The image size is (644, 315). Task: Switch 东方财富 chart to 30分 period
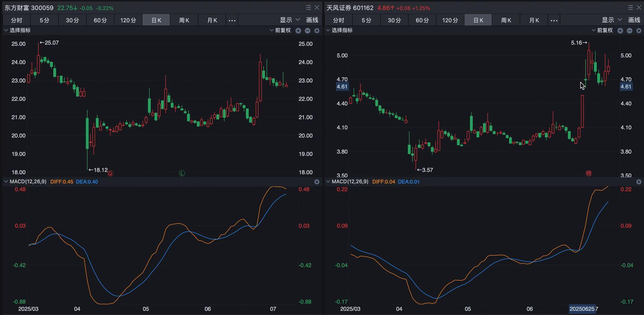[72, 20]
